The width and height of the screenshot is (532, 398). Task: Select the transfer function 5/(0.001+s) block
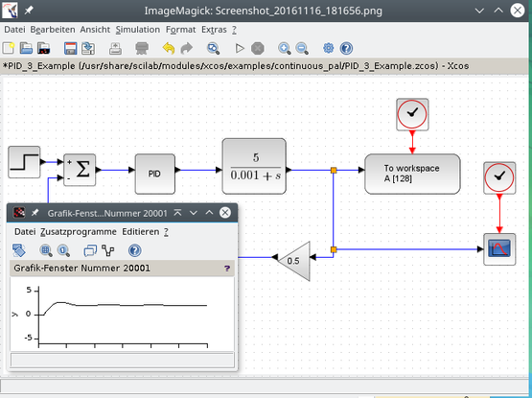click(x=254, y=166)
